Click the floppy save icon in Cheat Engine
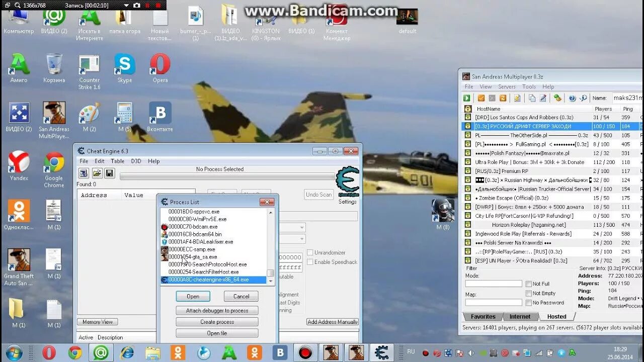Screen dimensions: 644x362 click(109, 173)
